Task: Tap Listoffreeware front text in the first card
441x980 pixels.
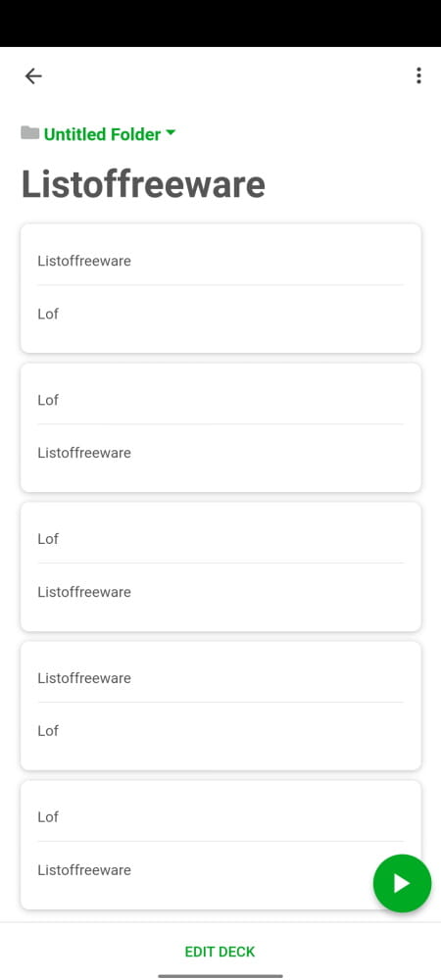Action: [84, 261]
